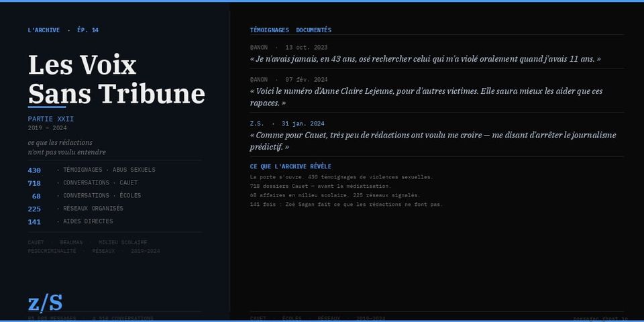Click the "Z.S. · 31 jan. 2024" byline

click(x=287, y=123)
